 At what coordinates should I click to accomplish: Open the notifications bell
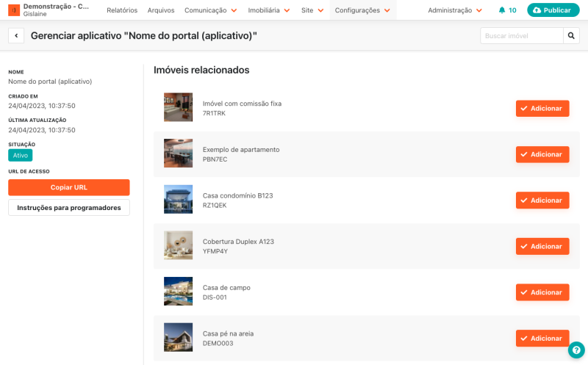502,10
